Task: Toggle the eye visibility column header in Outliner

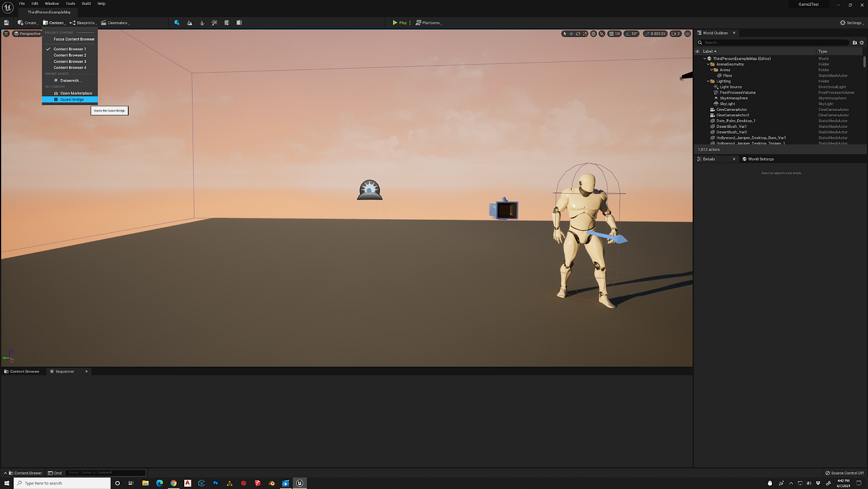Action: coord(697,52)
